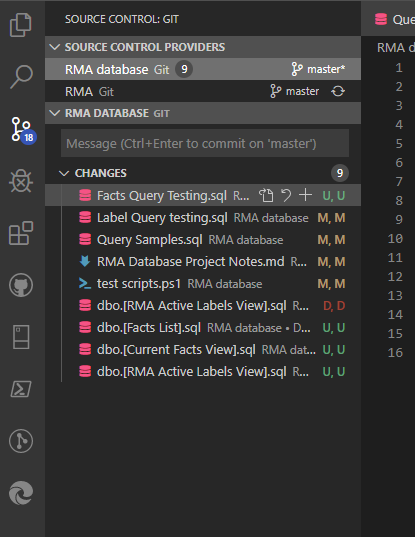Click line number 1 in editor gutter
Image resolution: width=415 pixels, height=537 pixels.
click(x=399, y=67)
